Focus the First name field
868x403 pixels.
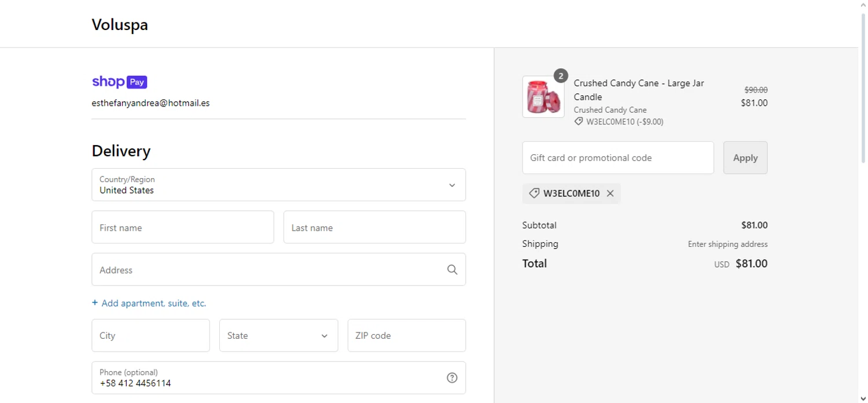point(183,227)
